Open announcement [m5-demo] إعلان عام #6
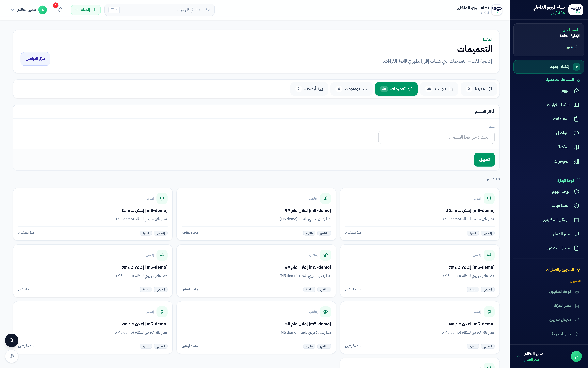The height and width of the screenshot is (368, 588). (308, 267)
